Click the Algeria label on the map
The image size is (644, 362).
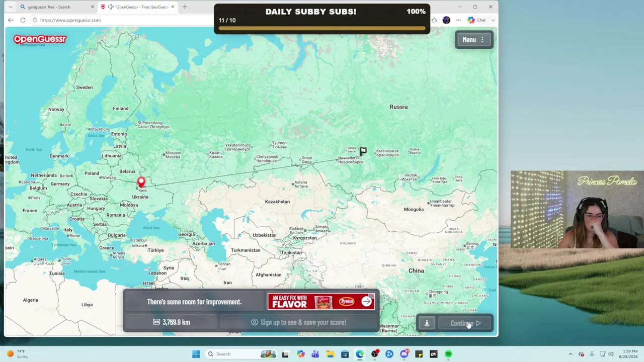[x=30, y=300]
